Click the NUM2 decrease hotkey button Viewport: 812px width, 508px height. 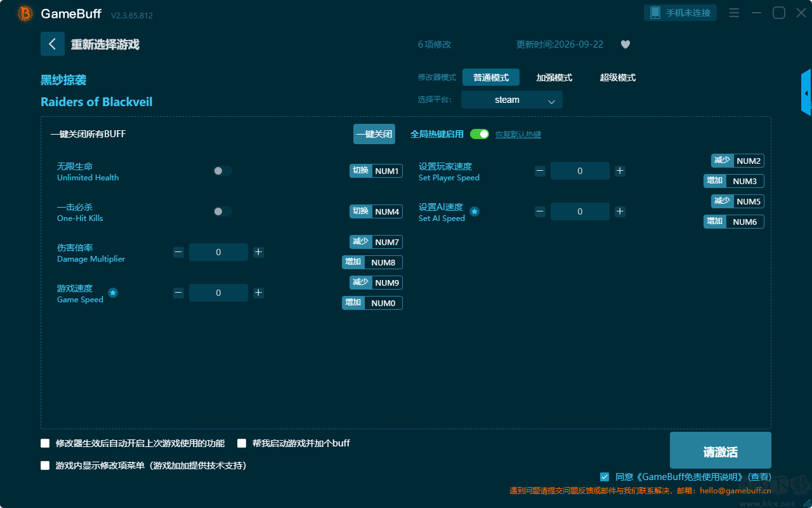(x=738, y=161)
